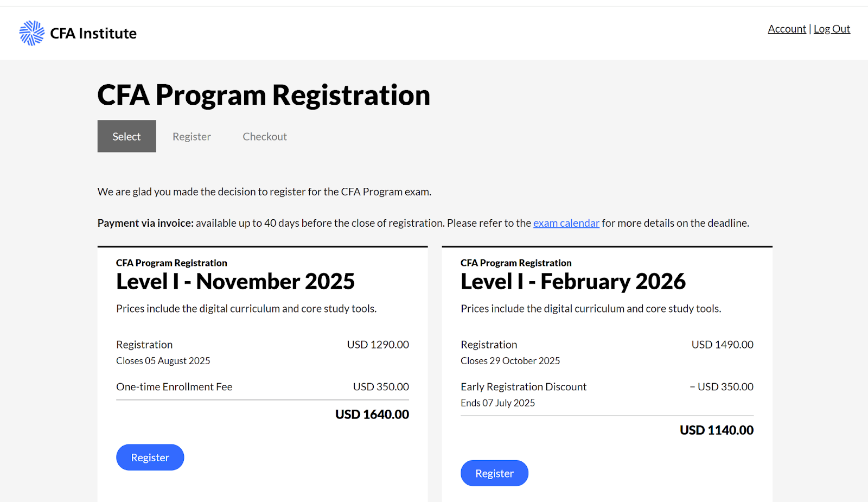Click the Closes 29 October 2025 text
The width and height of the screenshot is (868, 502).
(510, 361)
